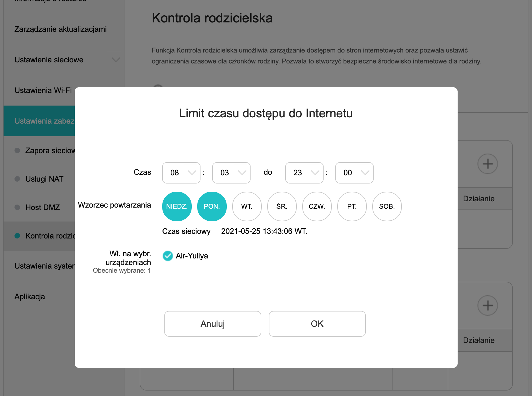
Task: Open the end minutes dropdown showing 00
Action: pyautogui.click(x=354, y=173)
